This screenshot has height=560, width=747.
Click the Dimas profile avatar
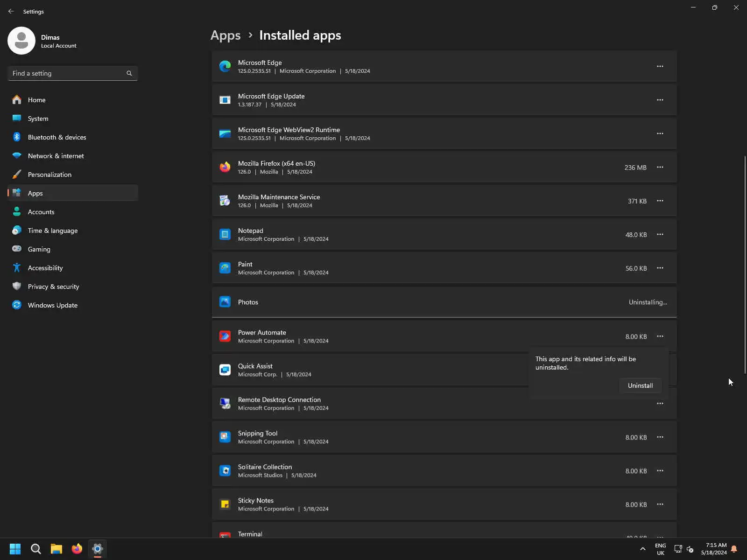(21, 41)
